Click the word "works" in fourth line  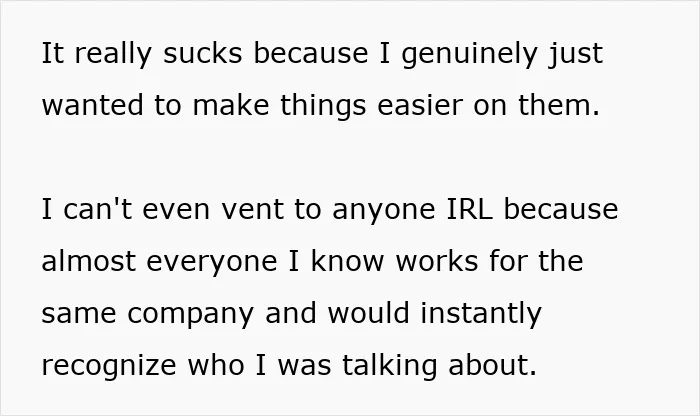pyautogui.click(x=437, y=261)
